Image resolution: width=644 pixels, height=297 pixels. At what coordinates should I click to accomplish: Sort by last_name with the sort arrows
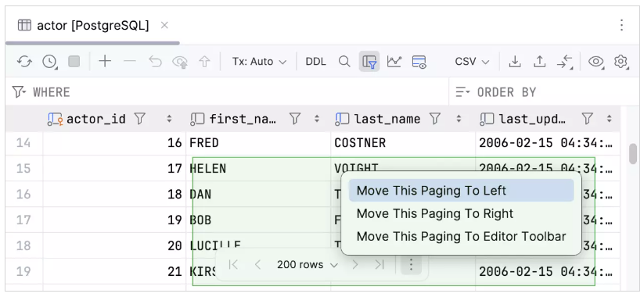click(x=459, y=120)
